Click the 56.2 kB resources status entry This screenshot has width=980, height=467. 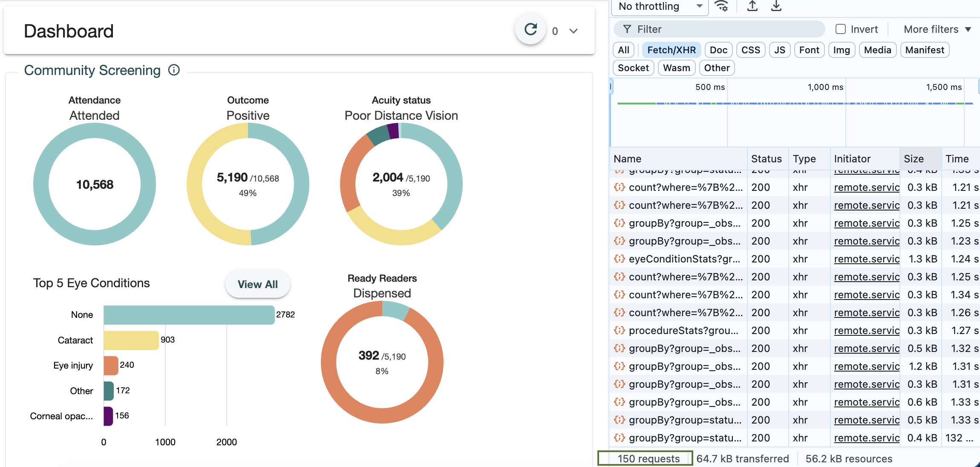[x=849, y=459]
